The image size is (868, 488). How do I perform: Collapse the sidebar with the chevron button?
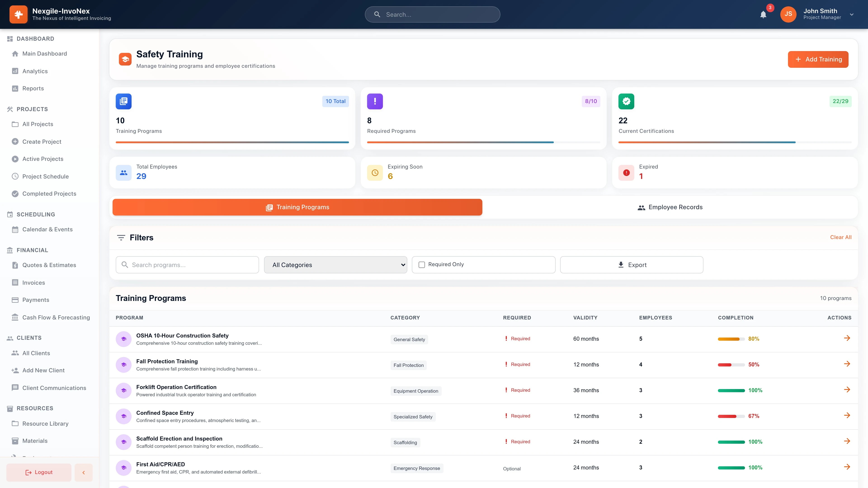click(84, 472)
